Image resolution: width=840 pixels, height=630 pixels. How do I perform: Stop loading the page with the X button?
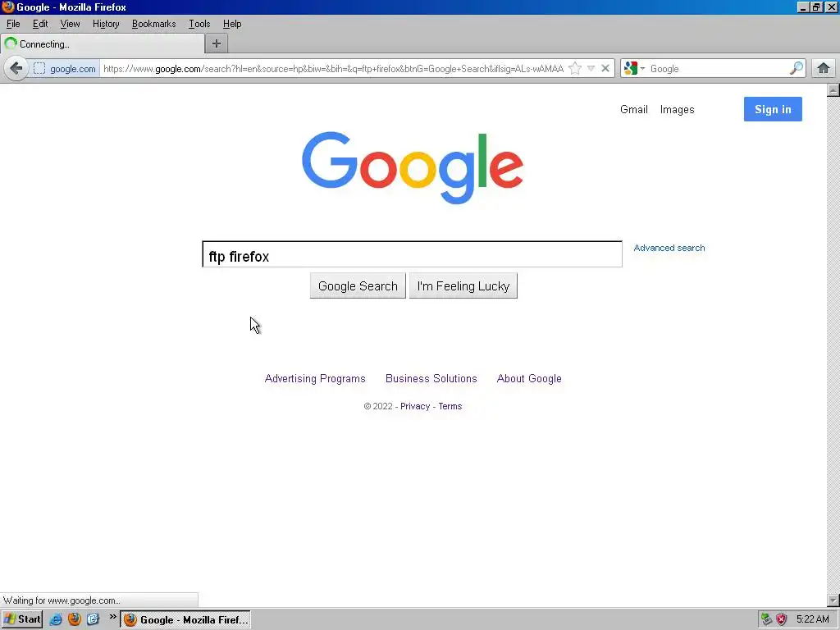[605, 69]
